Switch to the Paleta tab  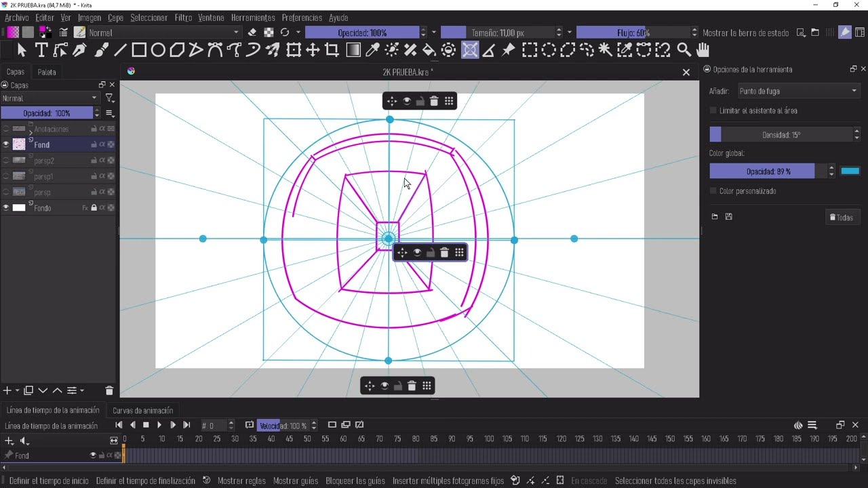(47, 72)
